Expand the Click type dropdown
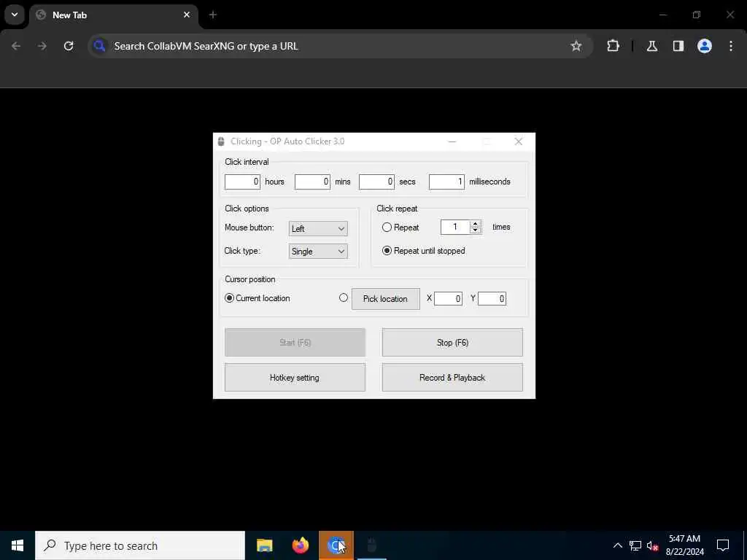The image size is (747, 560). click(x=318, y=252)
